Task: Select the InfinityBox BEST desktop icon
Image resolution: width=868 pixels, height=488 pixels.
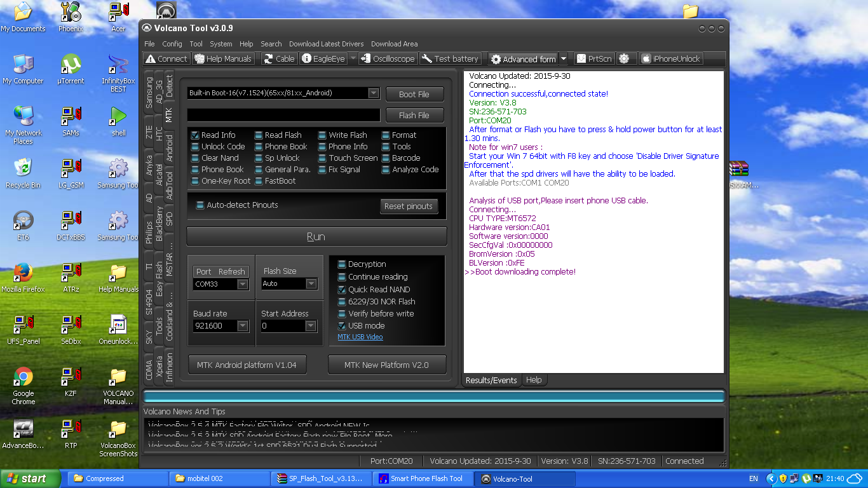Action: (118, 73)
